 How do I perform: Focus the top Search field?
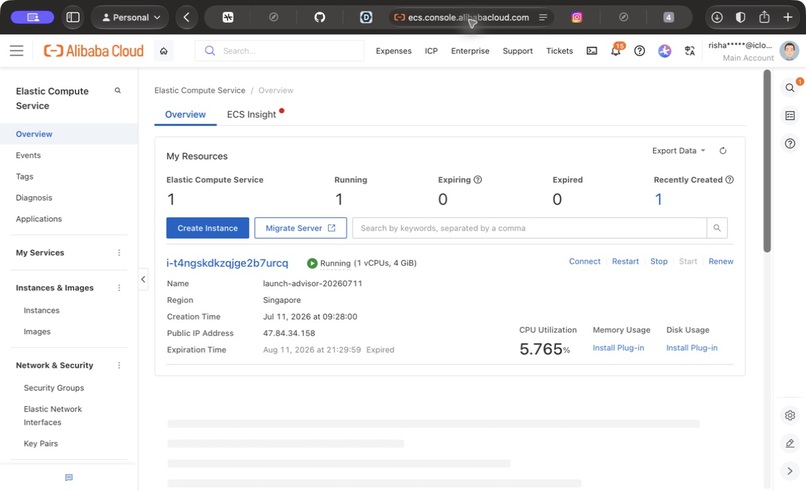(x=280, y=51)
